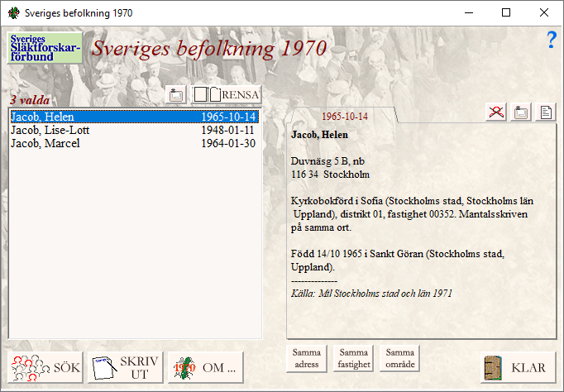
Task: Click the 1964-01-30 birth date
Action: pyautogui.click(x=228, y=144)
